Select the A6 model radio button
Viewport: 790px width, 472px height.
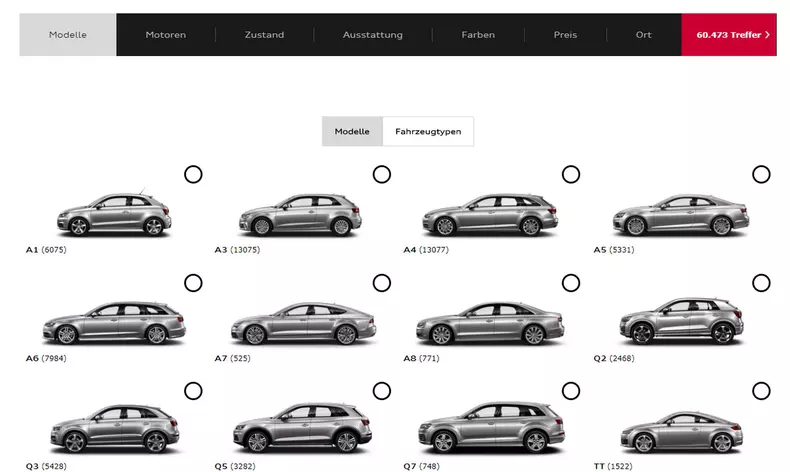[193, 283]
